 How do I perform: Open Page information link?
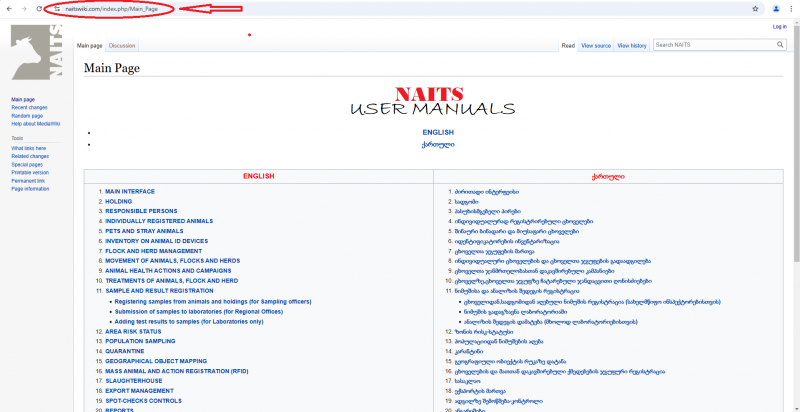30,189
